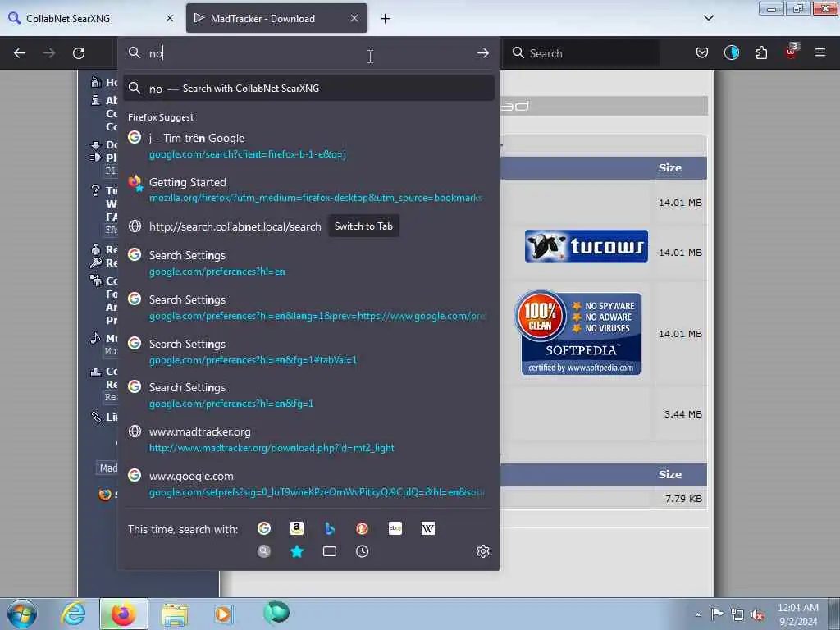This screenshot has height=630, width=840.
Task: Search open tabs using the tab icon
Action: coord(330,551)
